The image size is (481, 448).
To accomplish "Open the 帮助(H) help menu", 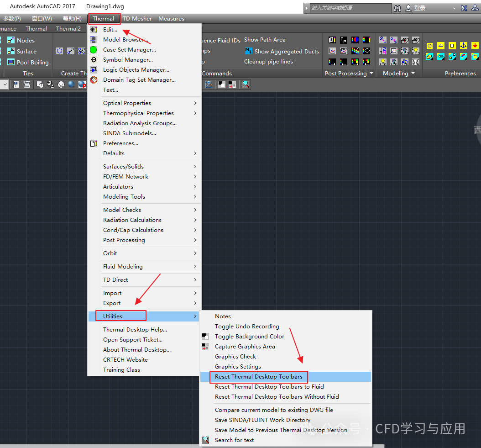I will tap(73, 19).
